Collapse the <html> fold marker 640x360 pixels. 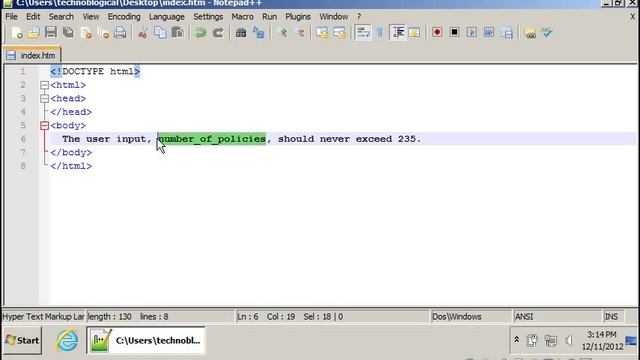[x=44, y=85]
